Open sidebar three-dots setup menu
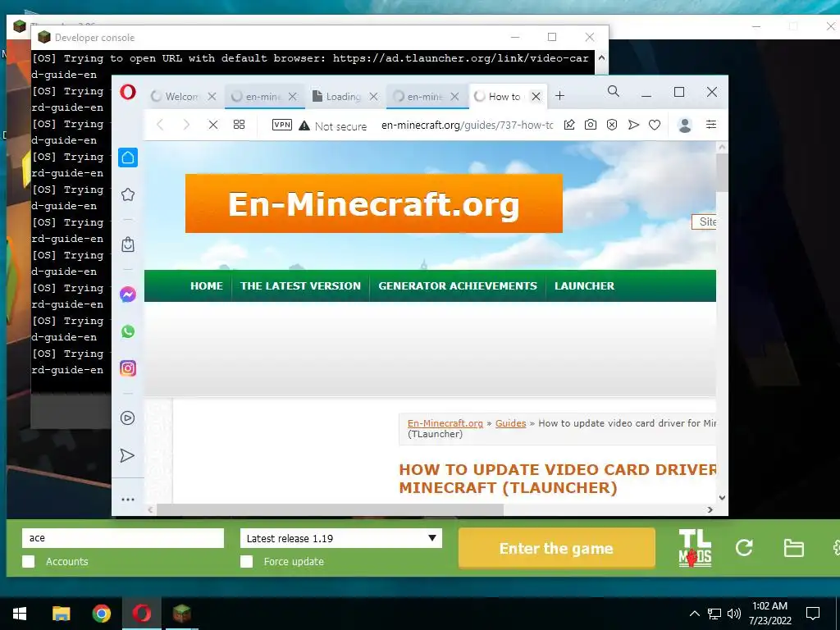This screenshot has height=630, width=840. pyautogui.click(x=128, y=500)
